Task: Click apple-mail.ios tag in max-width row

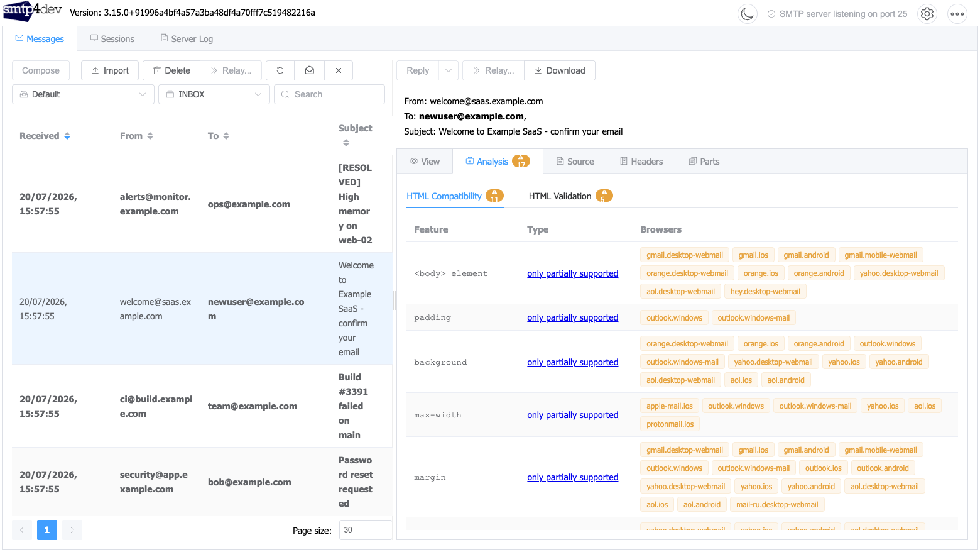Action: (x=670, y=406)
